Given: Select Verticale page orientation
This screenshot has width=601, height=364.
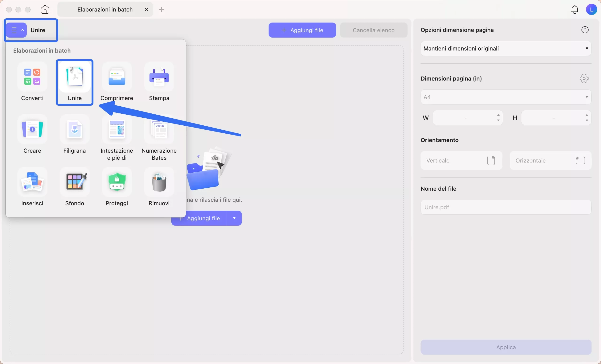Looking at the screenshot, I should (x=461, y=161).
